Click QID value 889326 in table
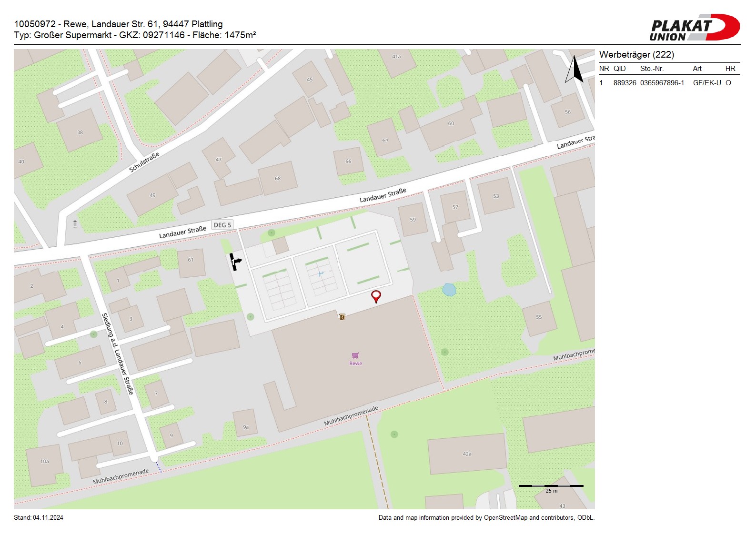The width and height of the screenshot is (756, 535). (625, 83)
